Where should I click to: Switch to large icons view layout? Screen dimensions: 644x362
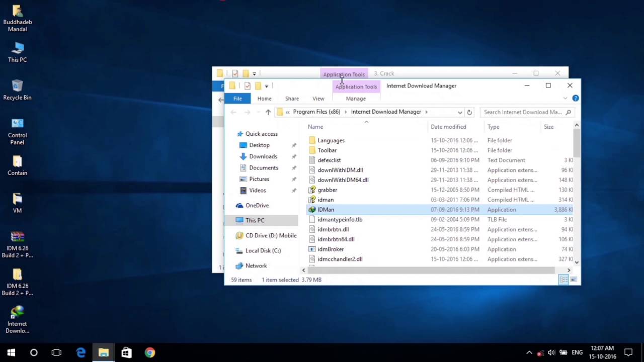click(574, 280)
